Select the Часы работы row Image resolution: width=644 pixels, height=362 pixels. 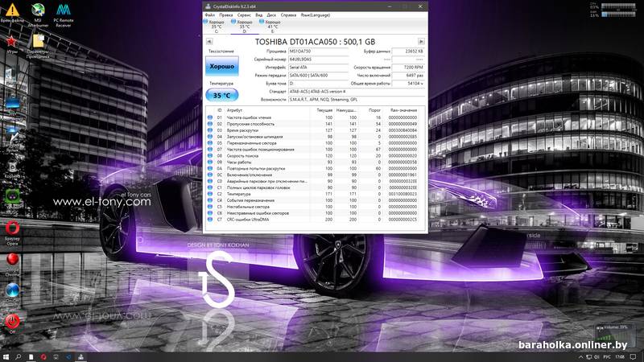pyautogui.click(x=315, y=162)
